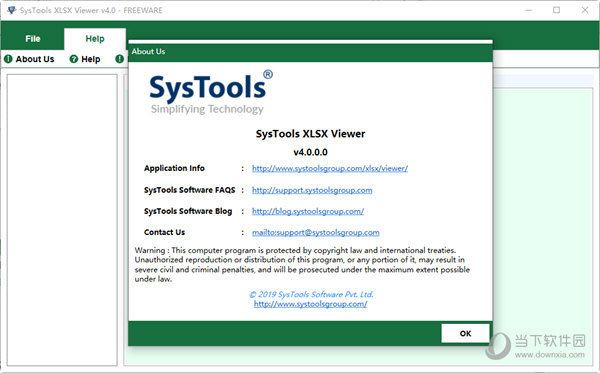Maximize the XLSX Viewer window

[x=556, y=10]
